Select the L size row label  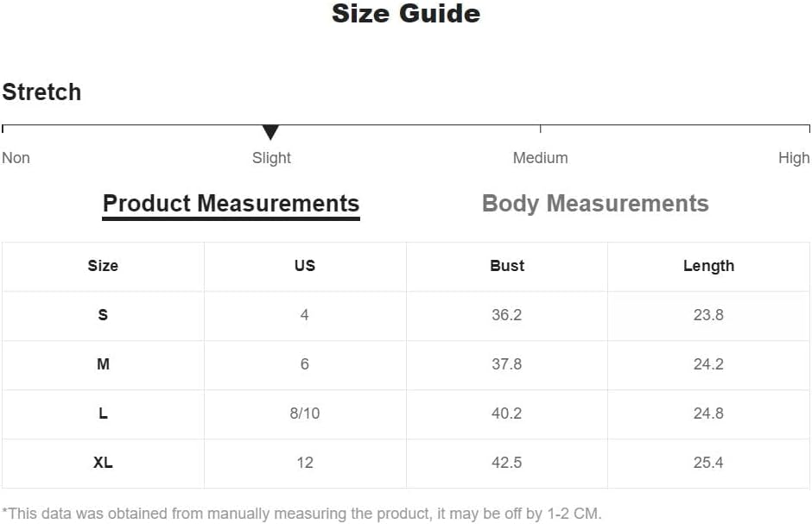[103, 414]
